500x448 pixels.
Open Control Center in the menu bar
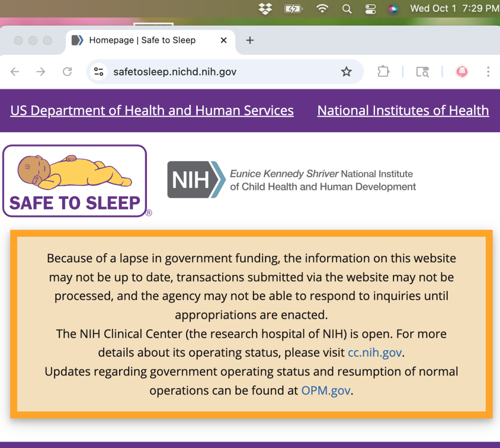tap(370, 8)
